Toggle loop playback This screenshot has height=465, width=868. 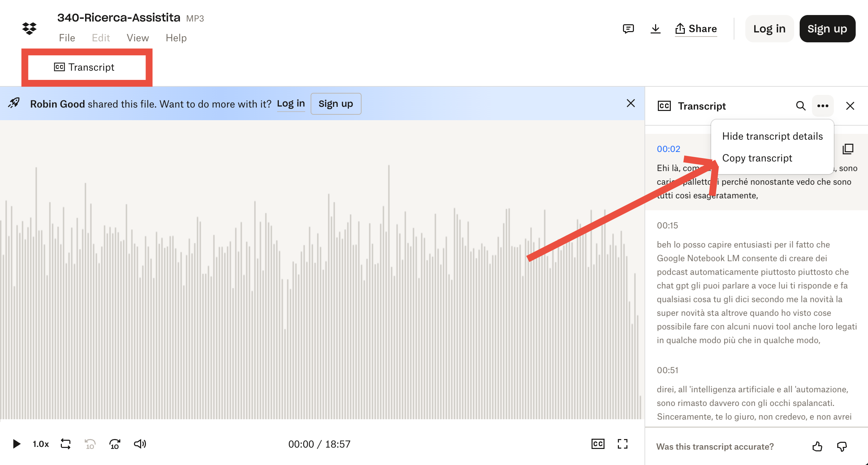tap(66, 444)
